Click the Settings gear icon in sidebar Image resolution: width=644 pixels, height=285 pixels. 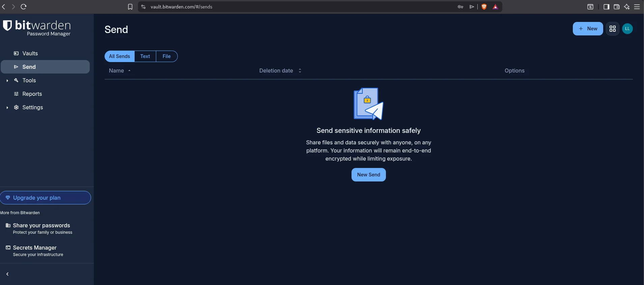click(x=16, y=107)
